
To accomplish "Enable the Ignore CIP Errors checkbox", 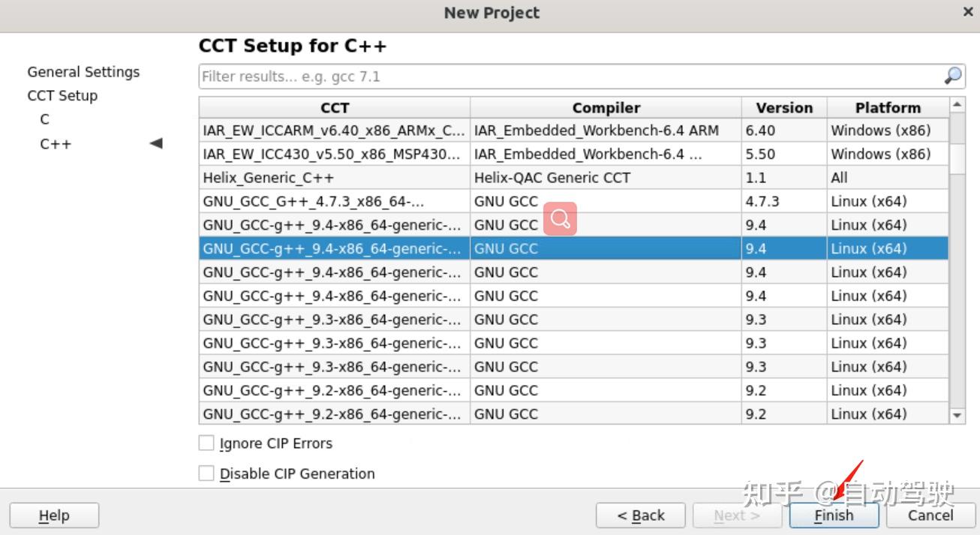I will [x=206, y=443].
